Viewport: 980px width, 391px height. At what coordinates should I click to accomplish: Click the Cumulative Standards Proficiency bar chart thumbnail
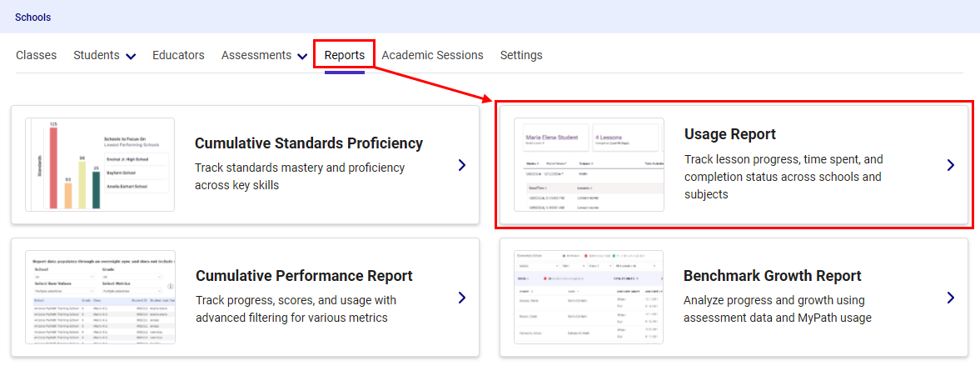(x=100, y=164)
